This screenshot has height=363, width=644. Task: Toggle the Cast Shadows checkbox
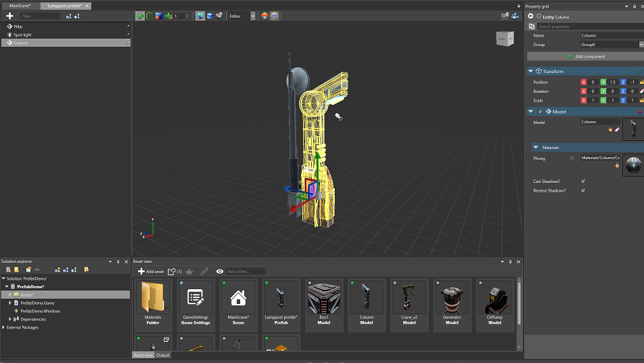(583, 181)
